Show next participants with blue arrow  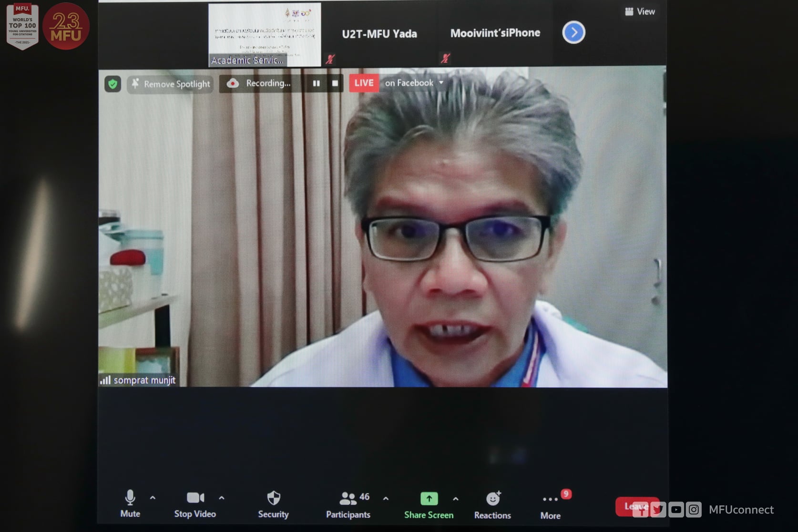(573, 33)
